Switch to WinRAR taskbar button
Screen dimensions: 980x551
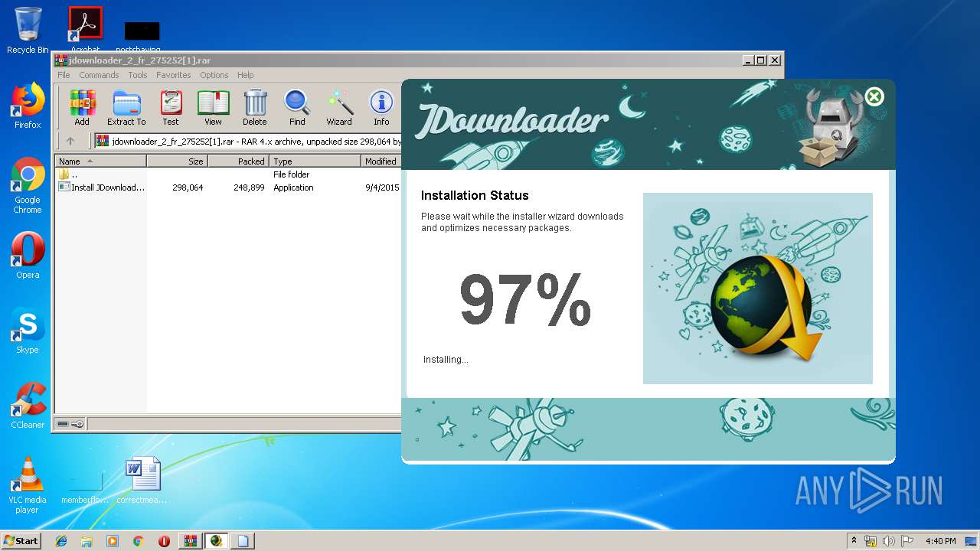[190, 541]
